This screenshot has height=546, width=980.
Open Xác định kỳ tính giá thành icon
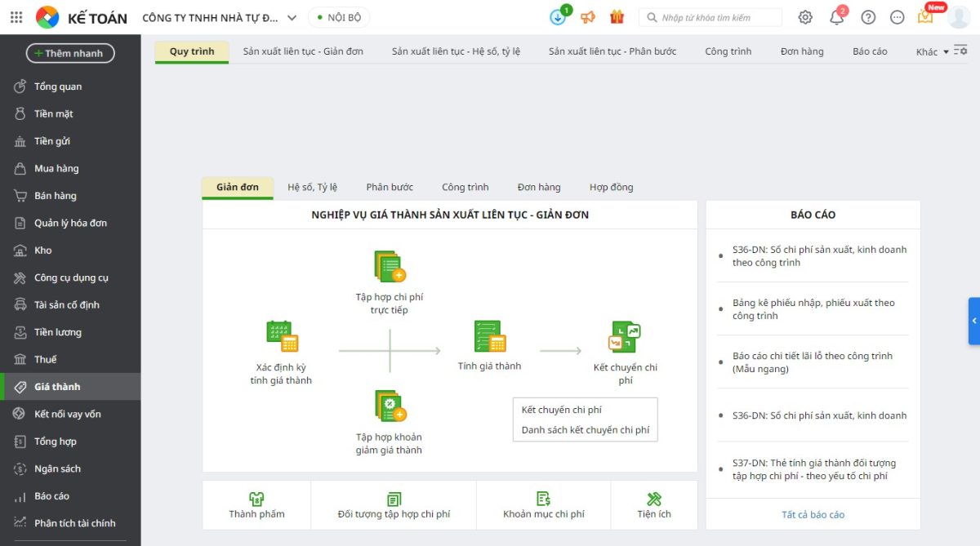282,336
